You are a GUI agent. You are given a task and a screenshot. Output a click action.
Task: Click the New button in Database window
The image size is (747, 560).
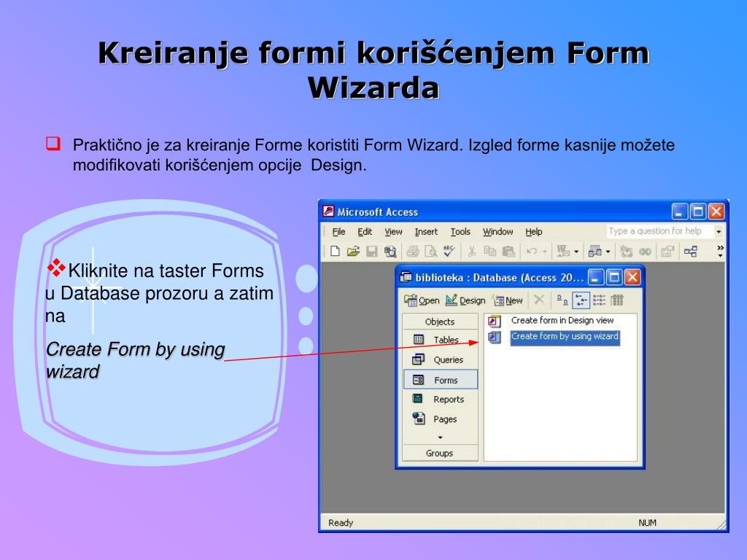[508, 300]
